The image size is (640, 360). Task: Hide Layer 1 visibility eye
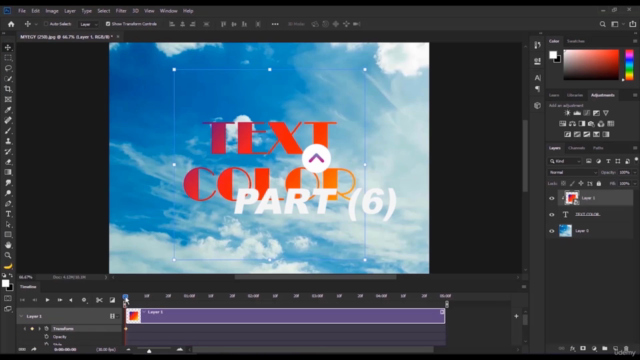pyautogui.click(x=552, y=198)
